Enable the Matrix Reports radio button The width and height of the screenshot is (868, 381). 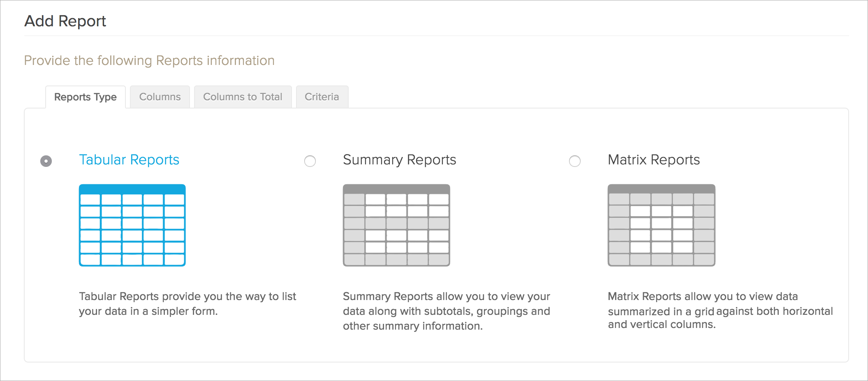575,161
